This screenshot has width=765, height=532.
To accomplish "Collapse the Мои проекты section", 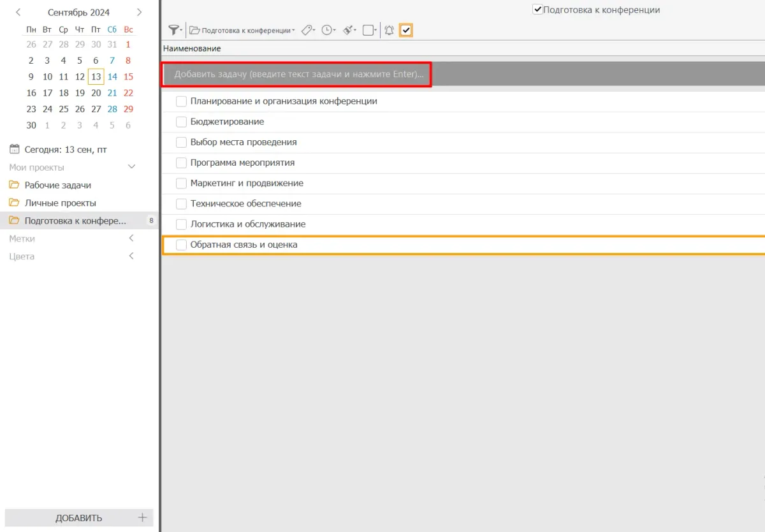I will (x=131, y=167).
